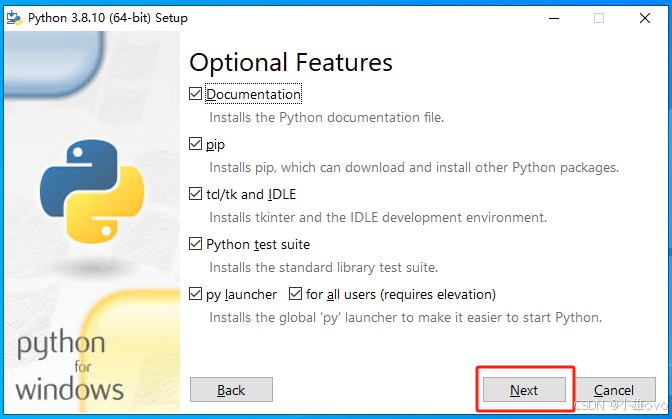Click the greyed-out maximize button
Viewport: 672px width, 419px height.
pos(599,18)
